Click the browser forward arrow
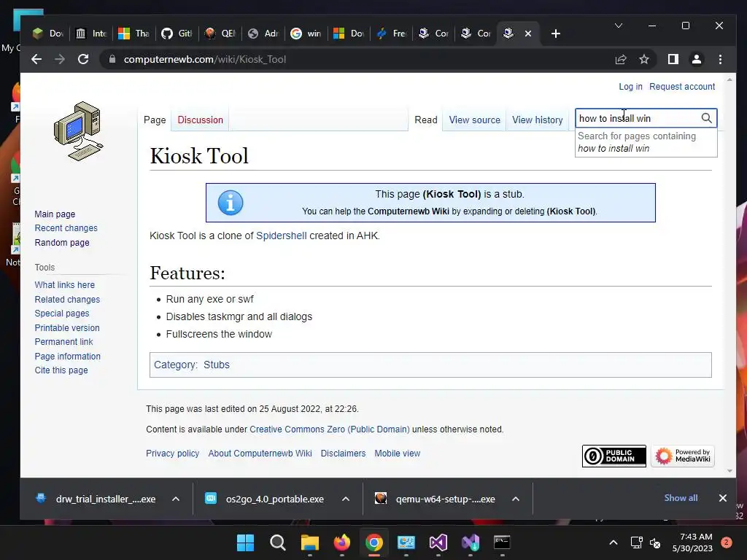747x560 pixels. (60, 59)
